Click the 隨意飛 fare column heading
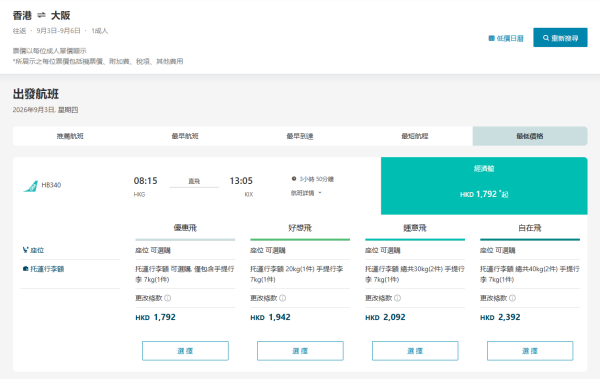 [415, 228]
